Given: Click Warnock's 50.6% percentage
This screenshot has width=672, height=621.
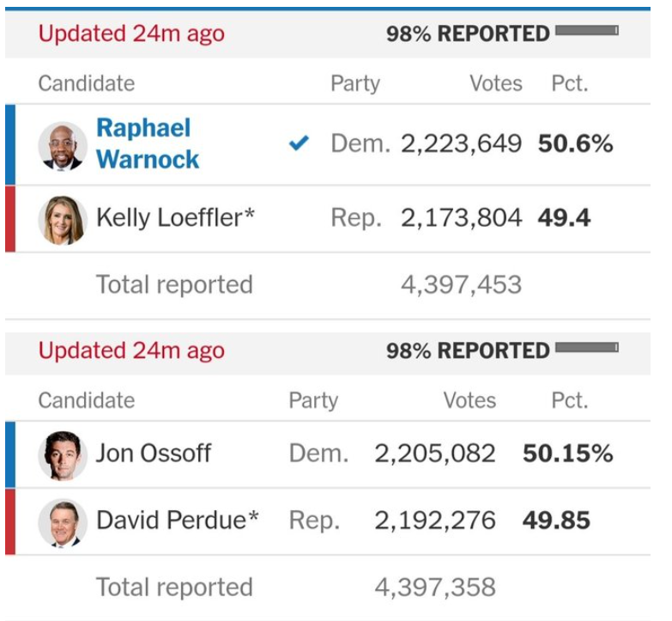Looking at the screenshot, I should (x=575, y=144).
